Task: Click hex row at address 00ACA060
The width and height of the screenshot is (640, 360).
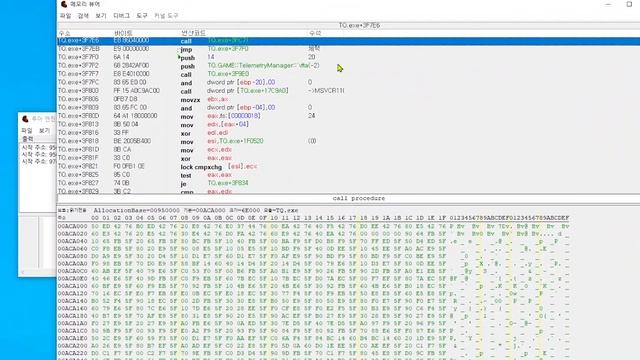Action: [x=313, y=249]
